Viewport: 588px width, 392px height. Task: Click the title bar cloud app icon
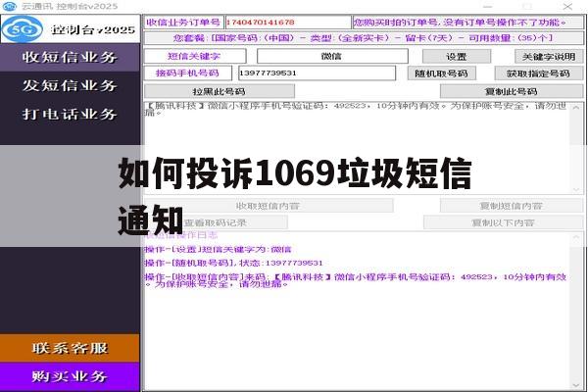pos(10,7)
